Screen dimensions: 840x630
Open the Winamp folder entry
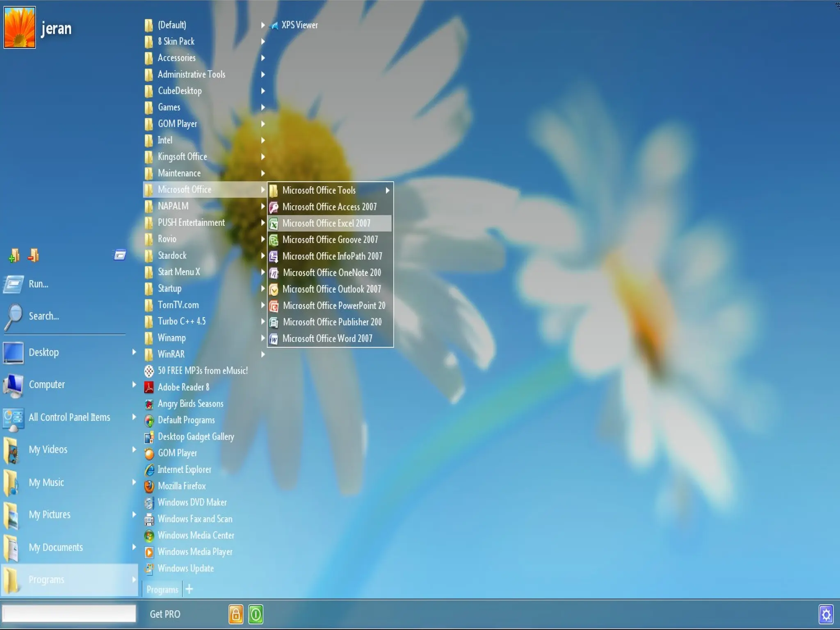click(205, 338)
